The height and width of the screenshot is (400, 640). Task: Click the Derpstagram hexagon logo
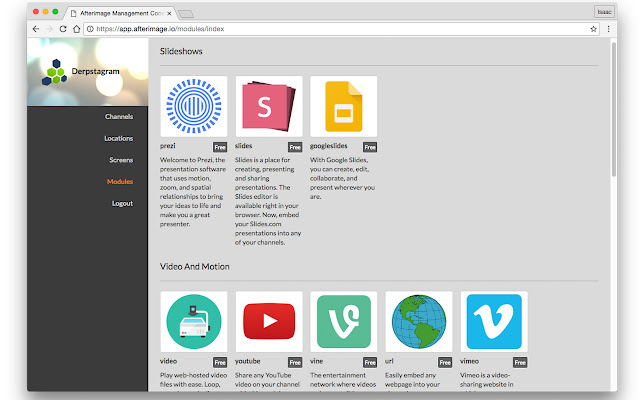(x=54, y=72)
